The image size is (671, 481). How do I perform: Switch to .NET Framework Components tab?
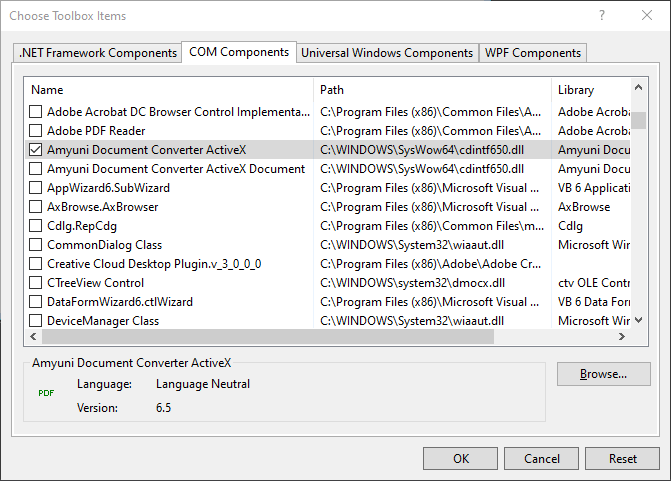[x=98, y=53]
